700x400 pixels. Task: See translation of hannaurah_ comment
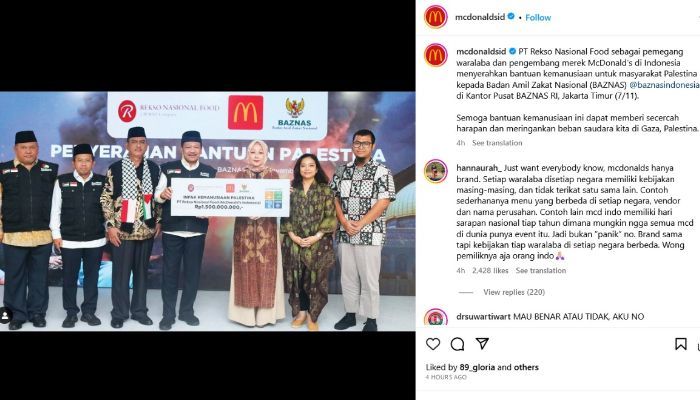point(541,271)
